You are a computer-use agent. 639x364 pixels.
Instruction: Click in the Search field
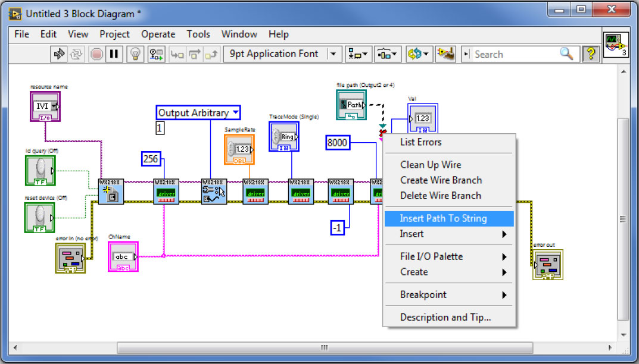coord(515,54)
